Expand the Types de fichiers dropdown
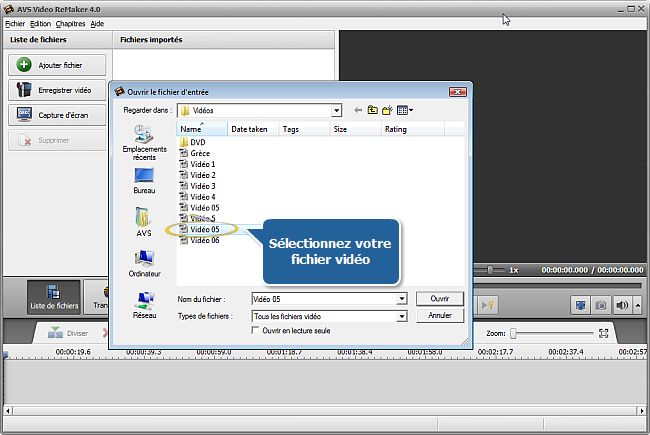The width and height of the screenshot is (650, 435). pos(402,316)
